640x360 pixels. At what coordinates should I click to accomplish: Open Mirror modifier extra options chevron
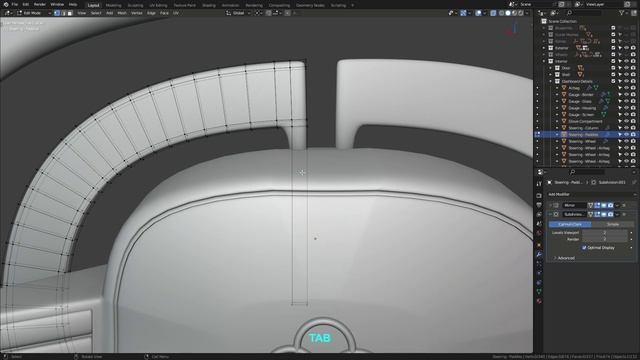[617, 205]
